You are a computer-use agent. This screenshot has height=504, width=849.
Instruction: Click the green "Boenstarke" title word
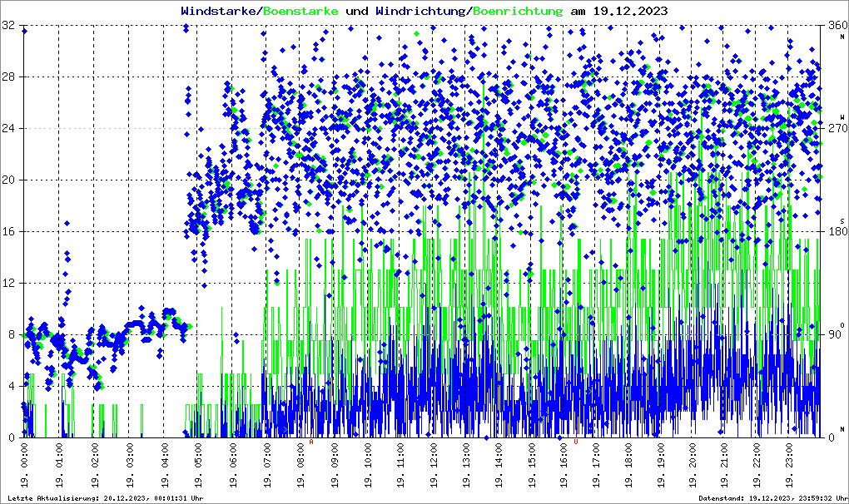coord(300,11)
